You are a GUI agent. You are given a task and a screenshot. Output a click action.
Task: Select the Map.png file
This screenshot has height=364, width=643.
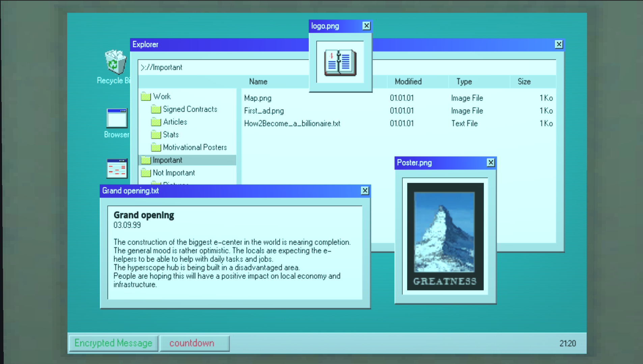coord(258,98)
